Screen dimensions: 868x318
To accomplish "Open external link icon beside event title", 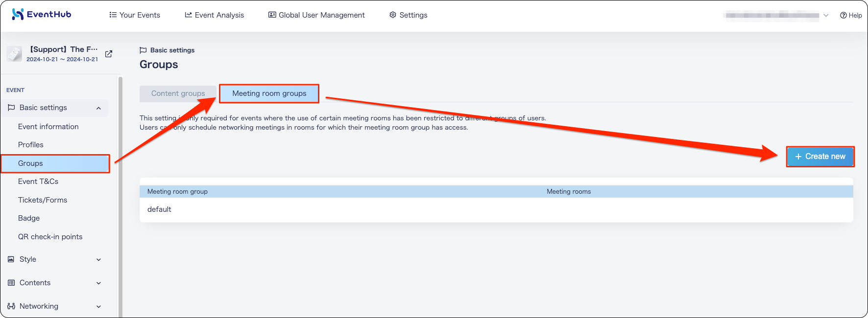I will coord(109,54).
